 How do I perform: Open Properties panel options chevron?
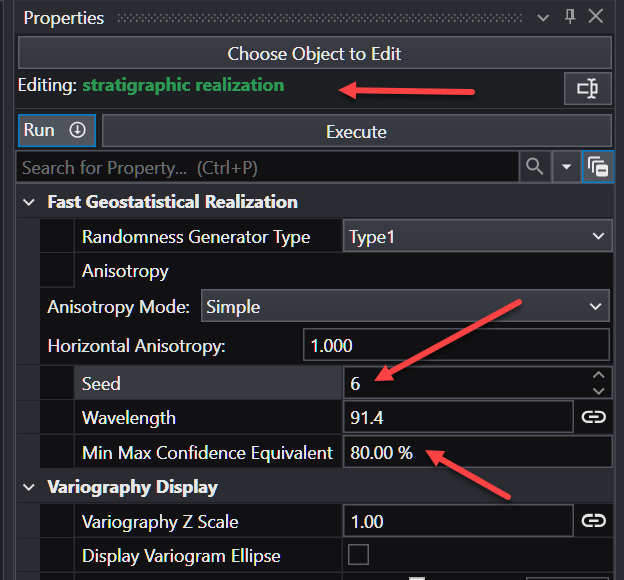click(543, 18)
